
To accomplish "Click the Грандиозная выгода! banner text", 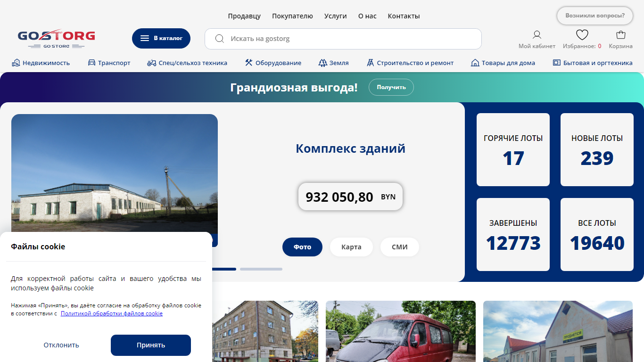I will [x=294, y=87].
